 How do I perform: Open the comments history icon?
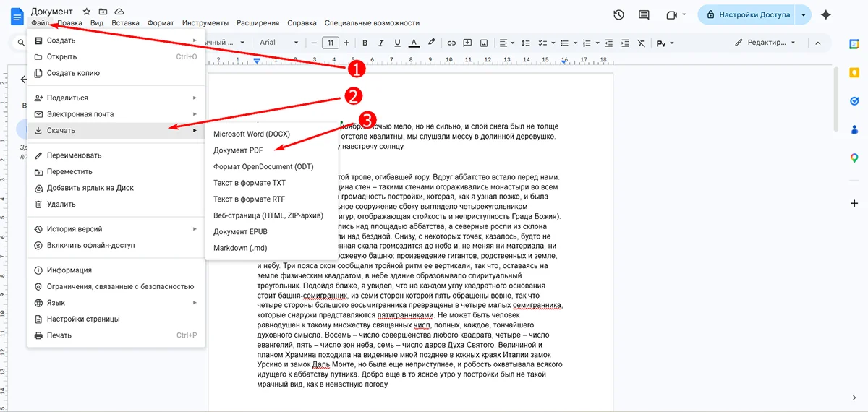click(x=644, y=14)
